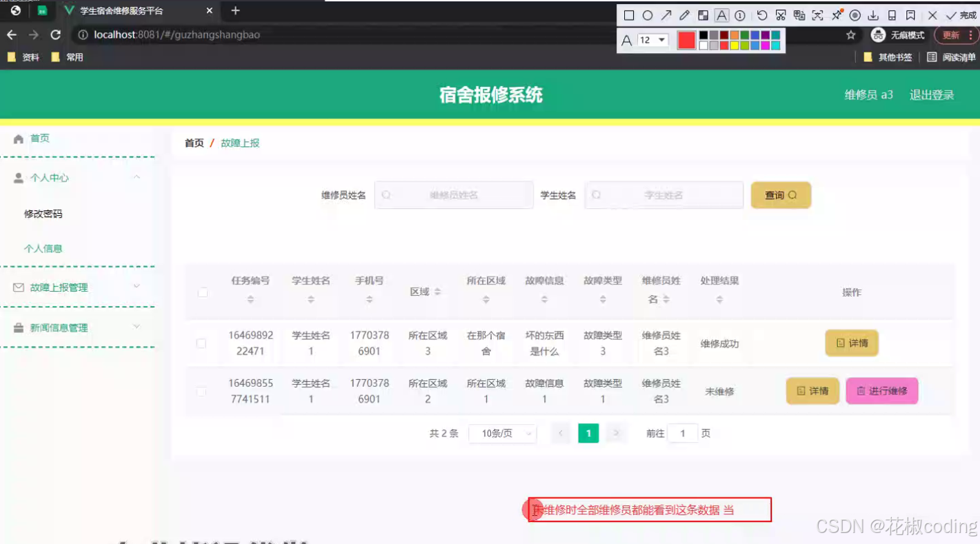Save screenshot with the download icon
The height and width of the screenshot is (544, 980).
tap(874, 15)
